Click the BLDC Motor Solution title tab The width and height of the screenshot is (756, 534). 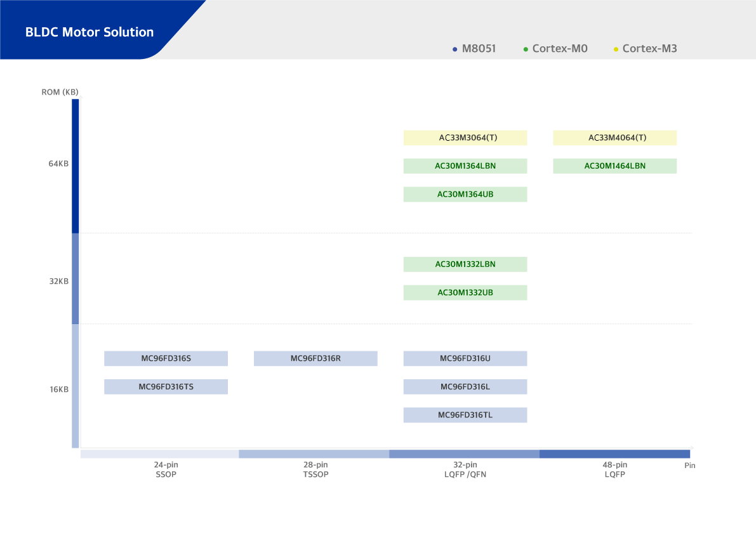[90, 32]
